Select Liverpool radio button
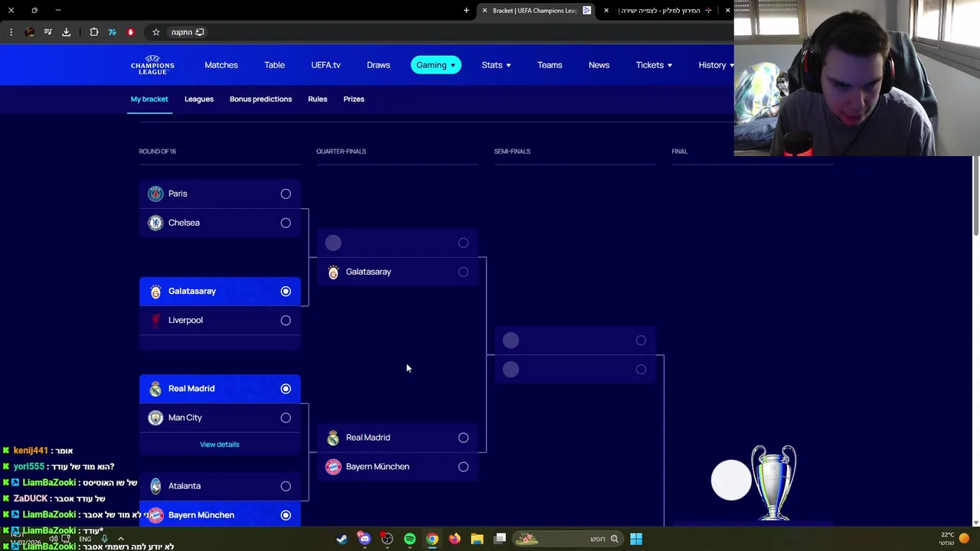The height and width of the screenshot is (551, 980). (286, 321)
